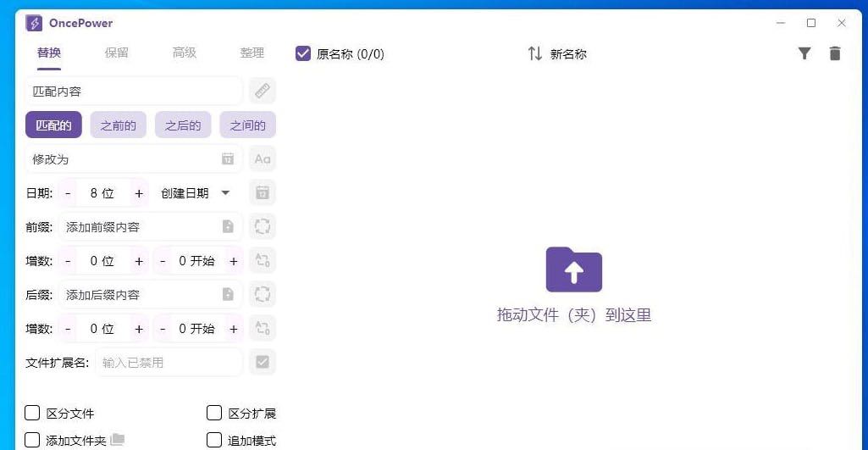
Task: Click the trash can delete icon
Action: (835, 53)
